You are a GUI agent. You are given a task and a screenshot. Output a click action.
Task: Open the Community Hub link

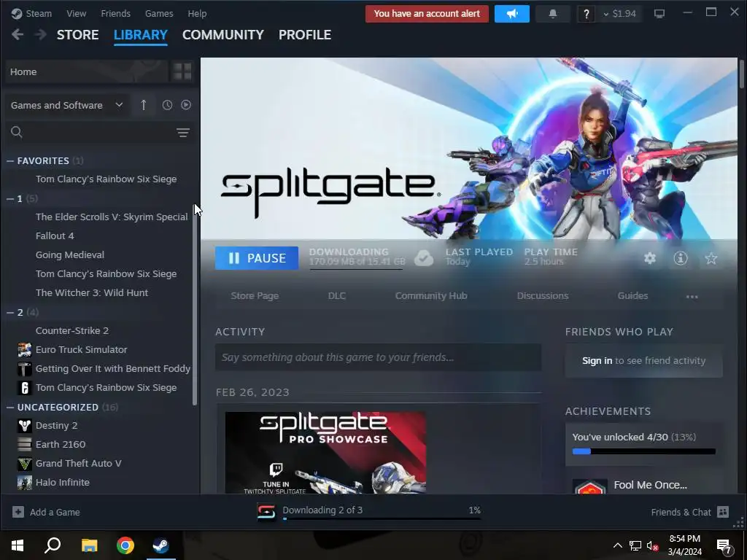[431, 296]
